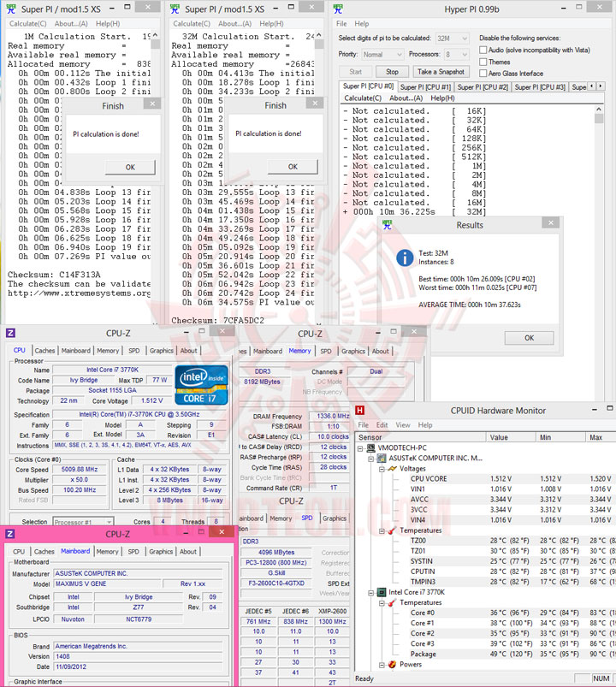This screenshot has height=687, width=616.
Task: Click the Core Speed value 5009.88 MHz
Action: click(x=80, y=469)
